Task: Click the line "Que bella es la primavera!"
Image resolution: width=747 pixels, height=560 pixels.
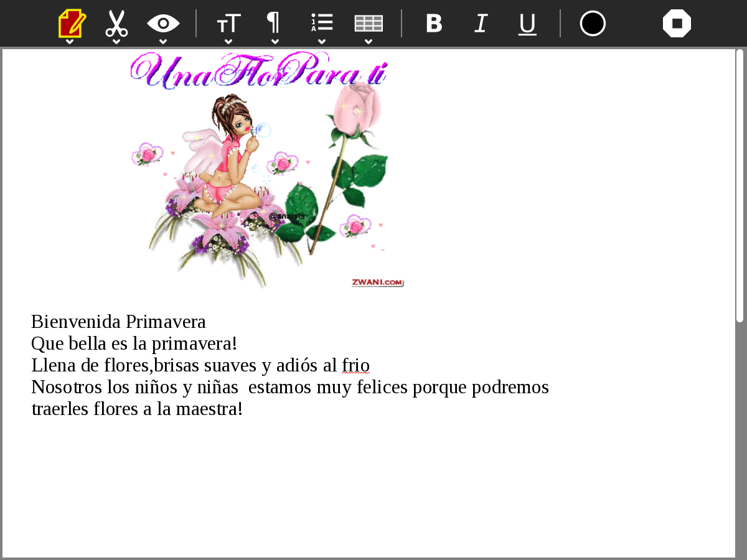Action: [x=134, y=343]
